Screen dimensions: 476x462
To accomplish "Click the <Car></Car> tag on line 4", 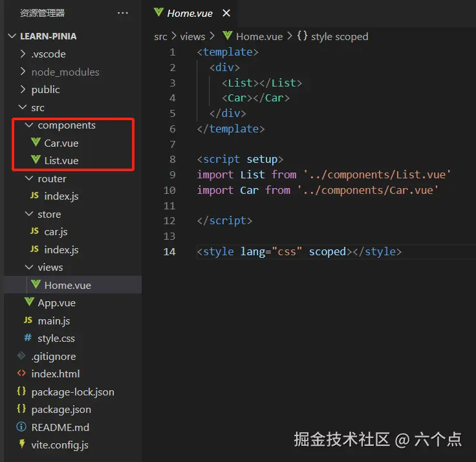I will [255, 98].
